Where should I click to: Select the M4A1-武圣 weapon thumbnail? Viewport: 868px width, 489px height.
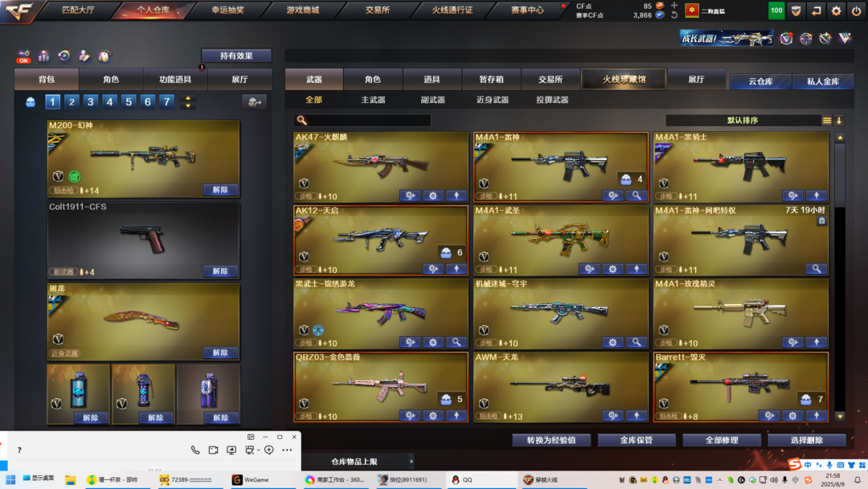click(x=561, y=240)
